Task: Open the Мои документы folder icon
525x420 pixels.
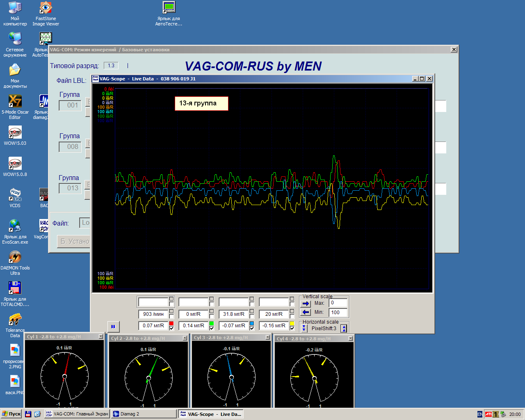Action: [x=15, y=76]
